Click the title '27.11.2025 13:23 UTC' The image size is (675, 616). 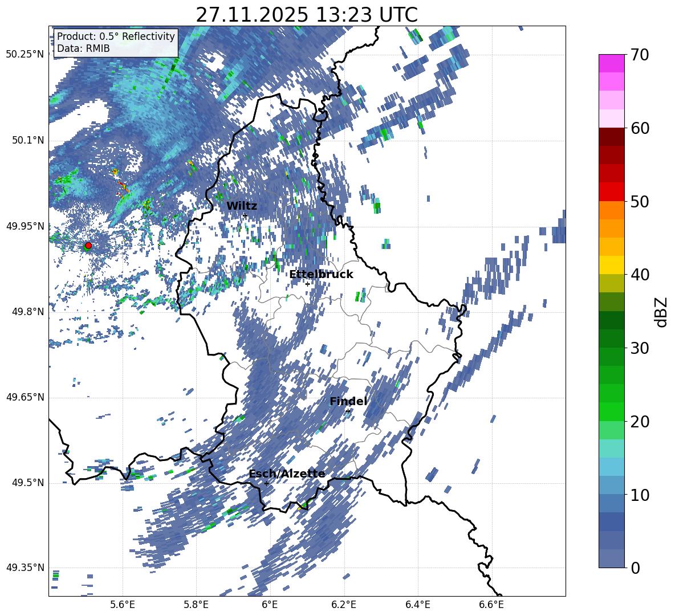pyautogui.click(x=307, y=15)
